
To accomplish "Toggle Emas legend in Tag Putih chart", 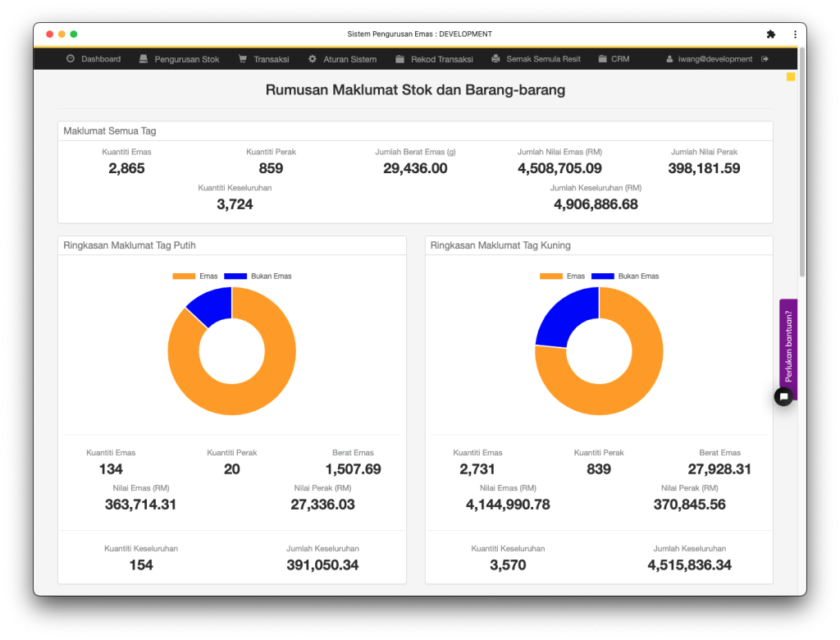I will [x=195, y=277].
